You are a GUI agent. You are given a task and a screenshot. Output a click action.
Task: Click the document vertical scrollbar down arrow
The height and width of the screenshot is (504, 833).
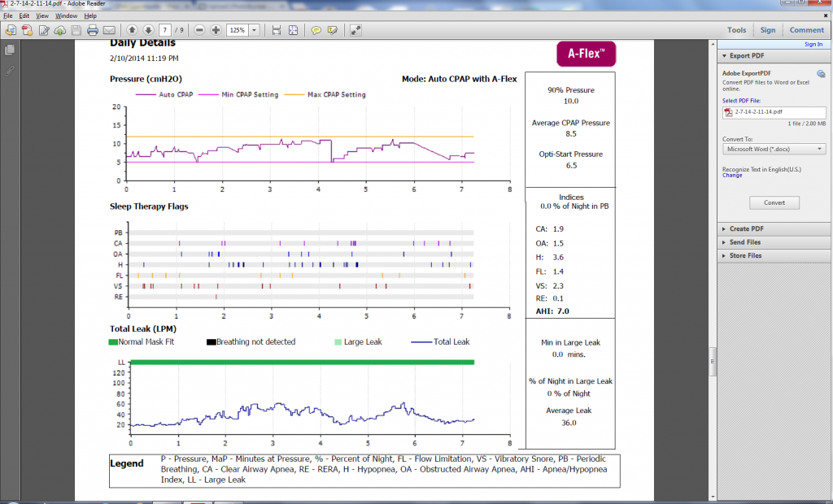click(713, 497)
